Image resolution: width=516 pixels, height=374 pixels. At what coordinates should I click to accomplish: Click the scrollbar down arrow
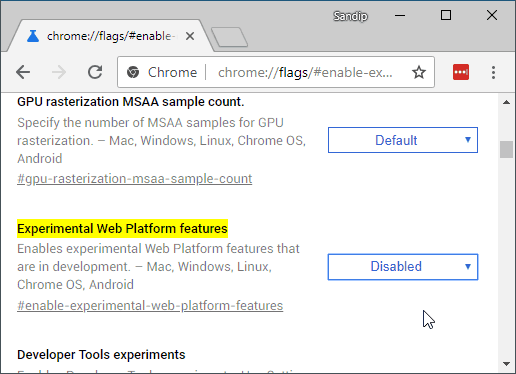(x=506, y=364)
